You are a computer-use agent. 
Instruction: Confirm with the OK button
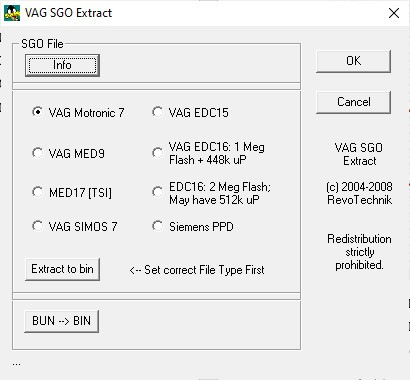353,61
